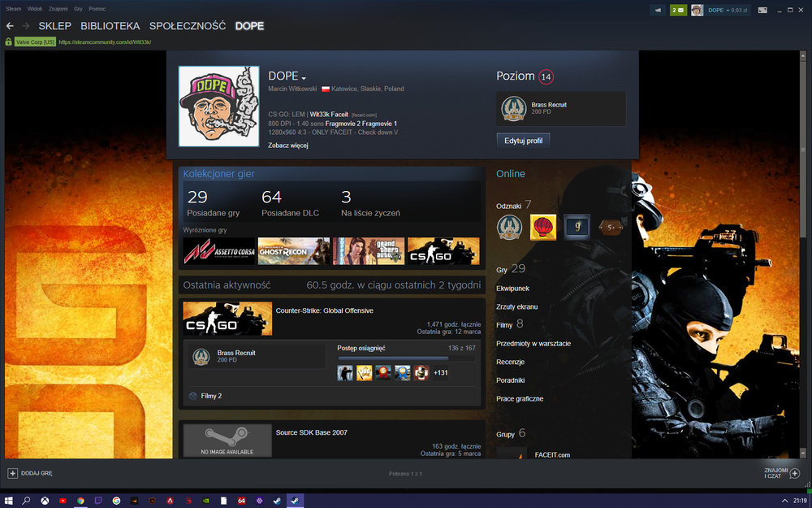812x508 pixels.
Task: Open Znajomi i czat friends icon
Action: click(x=795, y=473)
